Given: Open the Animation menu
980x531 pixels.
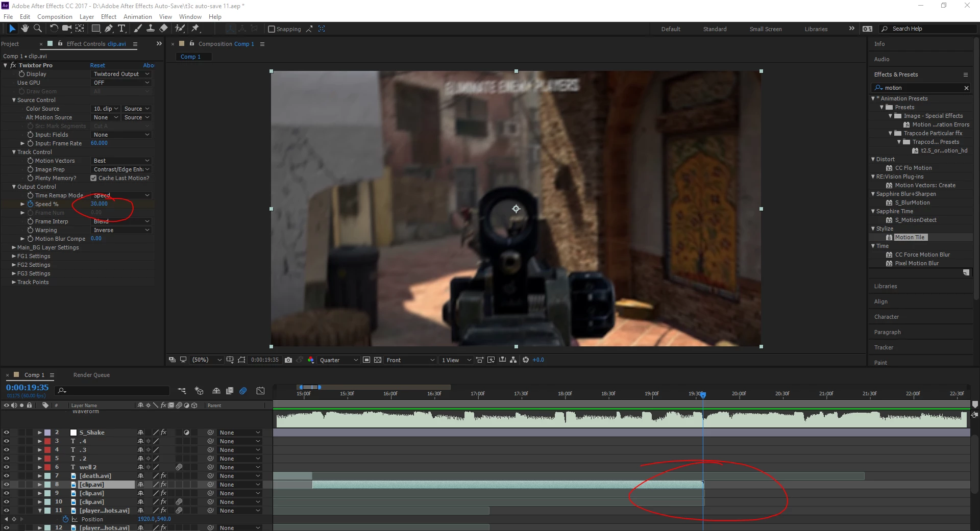Looking at the screenshot, I should pyautogui.click(x=138, y=17).
